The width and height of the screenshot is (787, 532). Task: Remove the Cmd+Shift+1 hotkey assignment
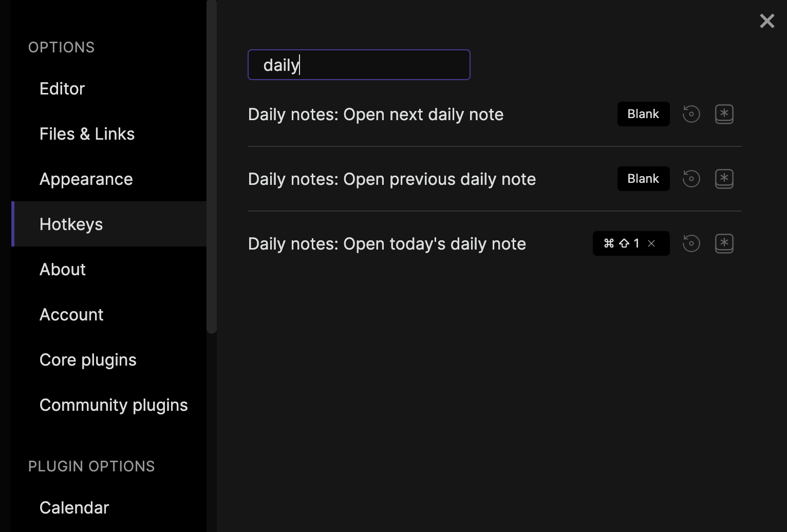[x=651, y=243]
